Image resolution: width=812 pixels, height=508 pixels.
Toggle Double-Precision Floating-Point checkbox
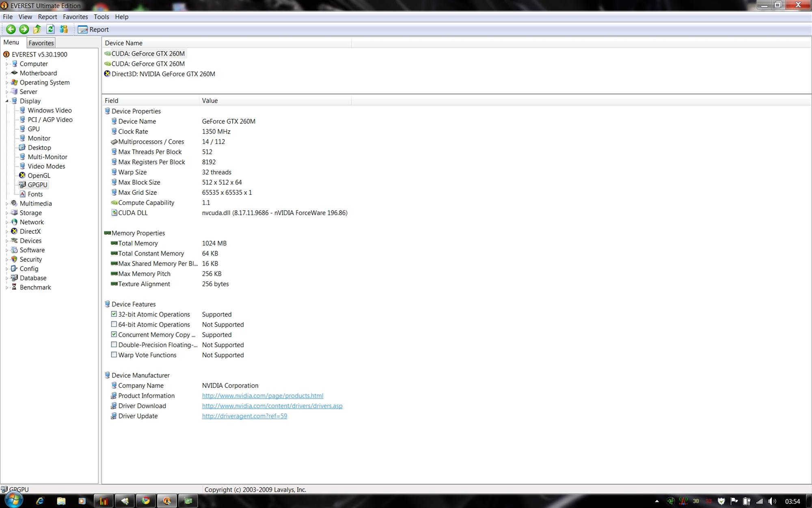click(x=114, y=345)
